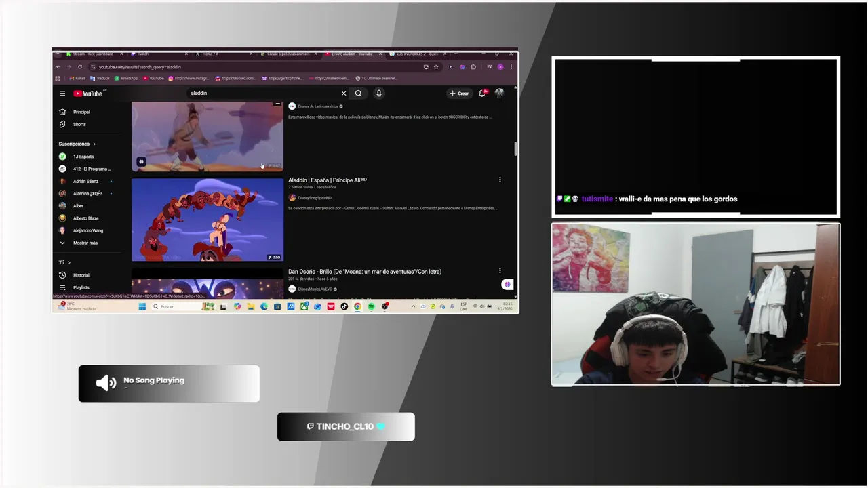Click the Crear button
The height and width of the screenshot is (488, 868).
pos(459,94)
